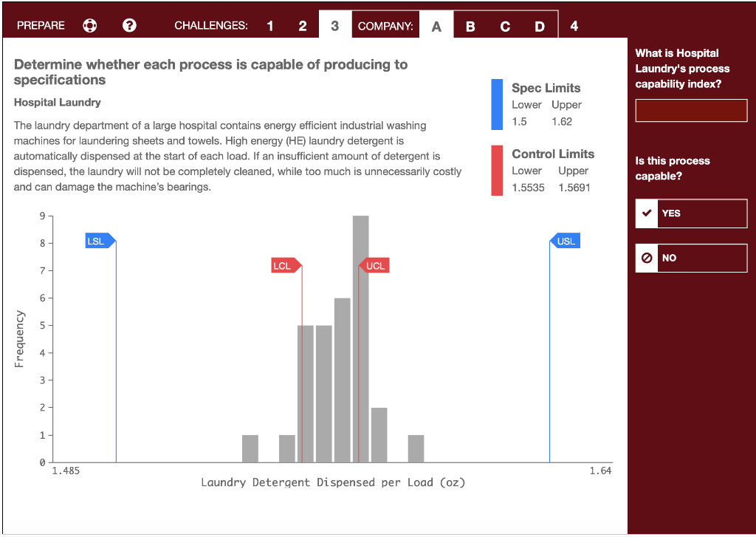Click the x-axis minimum label 1.485

point(66,471)
